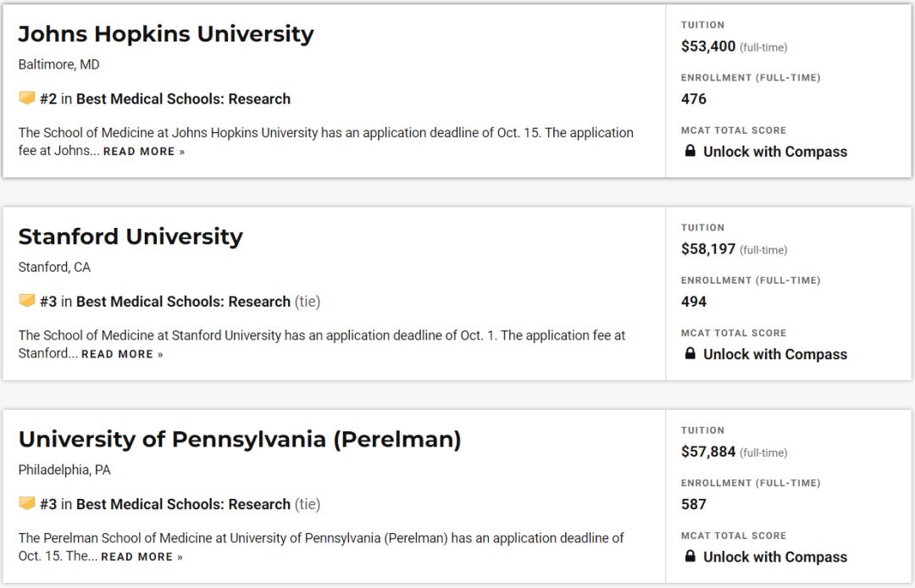
Task: Click the badge icon beside Johns Hopkins ranking
Action: [27, 98]
